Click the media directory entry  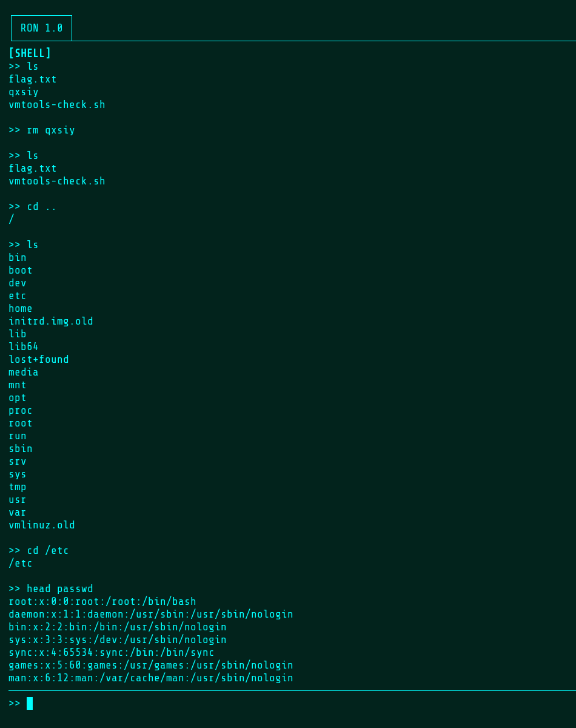coord(24,372)
